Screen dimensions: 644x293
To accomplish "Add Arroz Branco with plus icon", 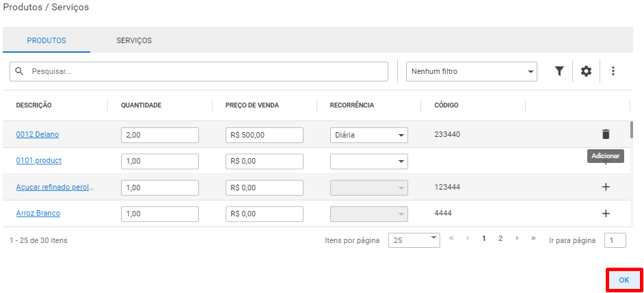I will [x=606, y=213].
